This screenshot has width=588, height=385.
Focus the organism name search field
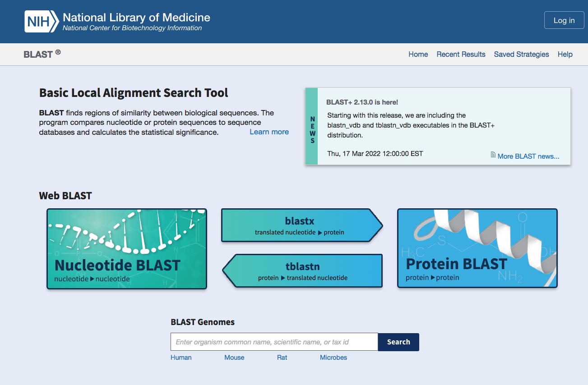tap(274, 342)
